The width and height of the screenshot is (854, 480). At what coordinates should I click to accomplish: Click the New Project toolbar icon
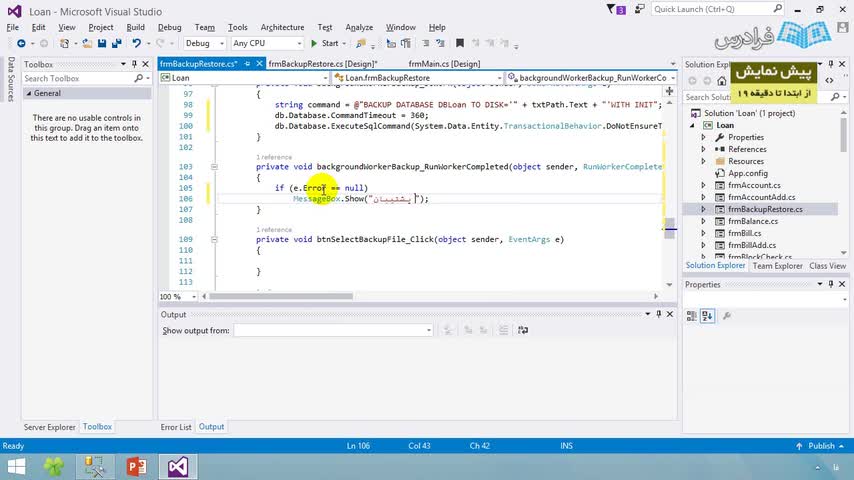coord(64,43)
